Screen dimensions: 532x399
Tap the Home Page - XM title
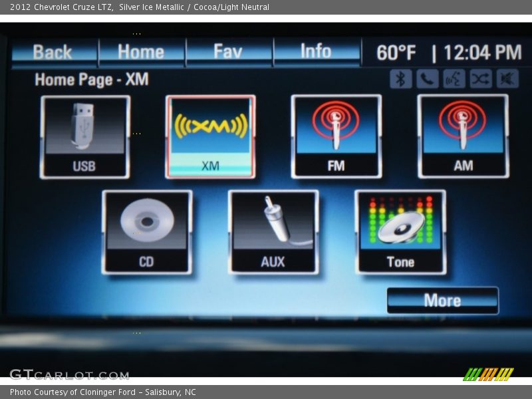[x=92, y=80]
